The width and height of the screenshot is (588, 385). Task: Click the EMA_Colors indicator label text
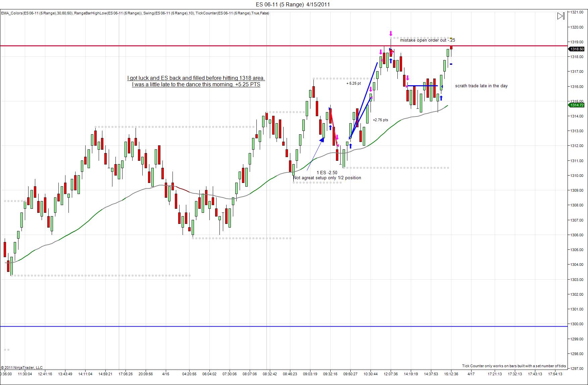[37, 13]
